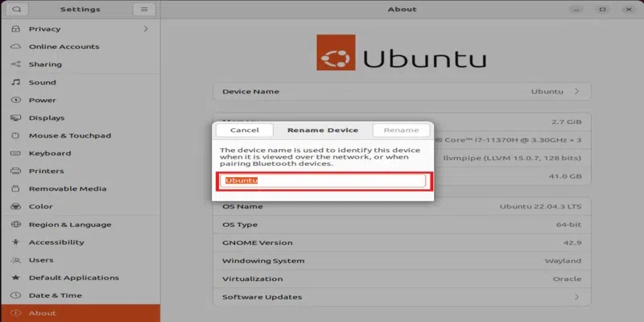Open Keyboard settings
The height and width of the screenshot is (322, 644).
[80, 153]
